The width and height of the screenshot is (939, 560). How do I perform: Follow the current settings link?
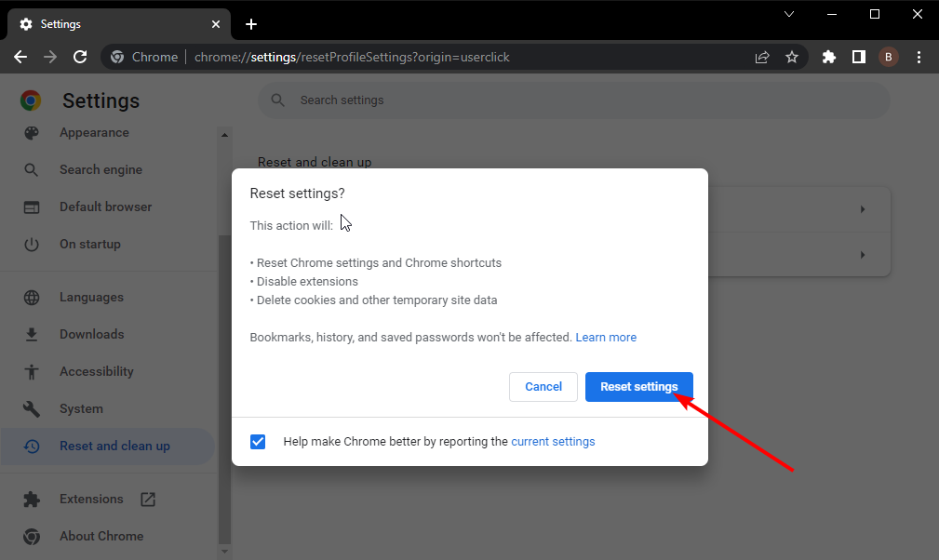[x=553, y=442]
